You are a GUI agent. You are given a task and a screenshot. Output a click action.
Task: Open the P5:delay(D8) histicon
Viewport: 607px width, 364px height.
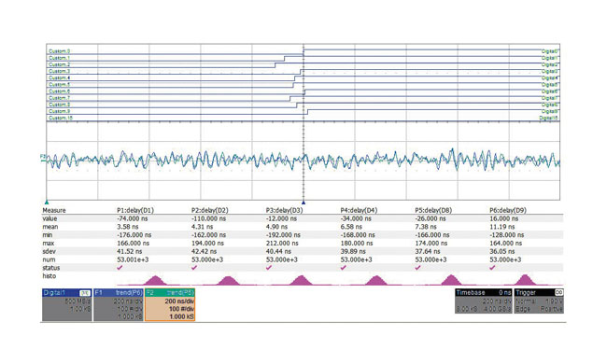click(451, 280)
